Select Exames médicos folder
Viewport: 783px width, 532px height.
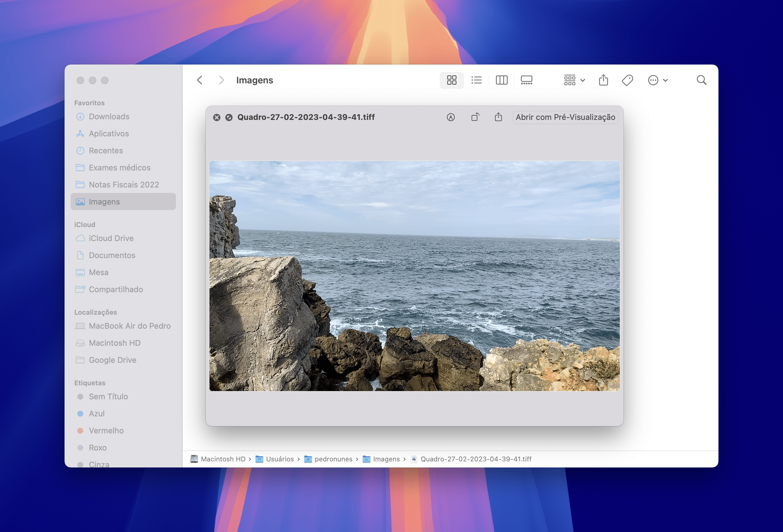123,167
